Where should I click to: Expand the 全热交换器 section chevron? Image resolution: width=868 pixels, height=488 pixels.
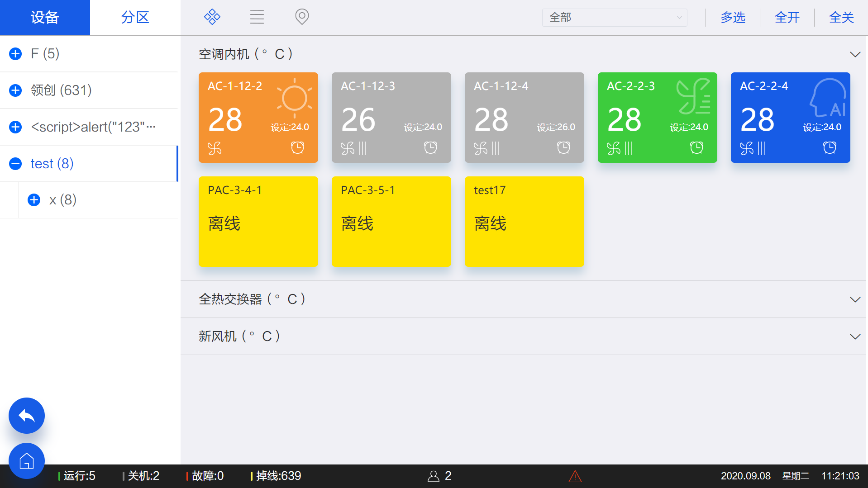tap(855, 299)
